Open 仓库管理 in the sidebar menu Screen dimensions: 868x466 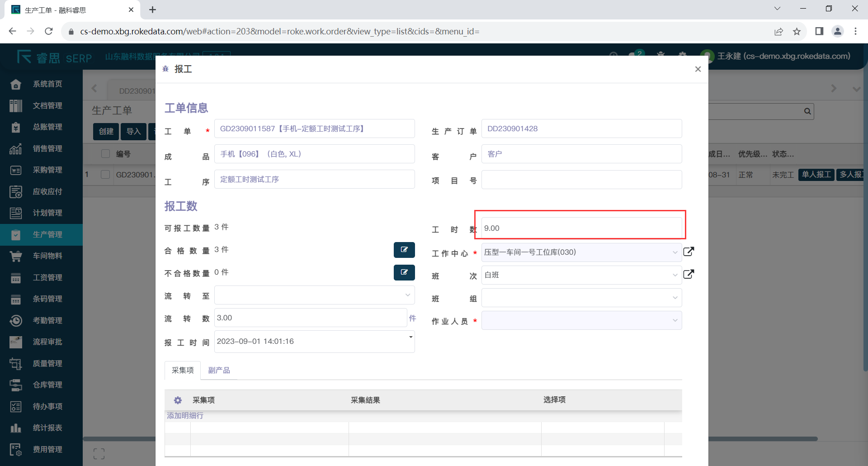pos(47,385)
